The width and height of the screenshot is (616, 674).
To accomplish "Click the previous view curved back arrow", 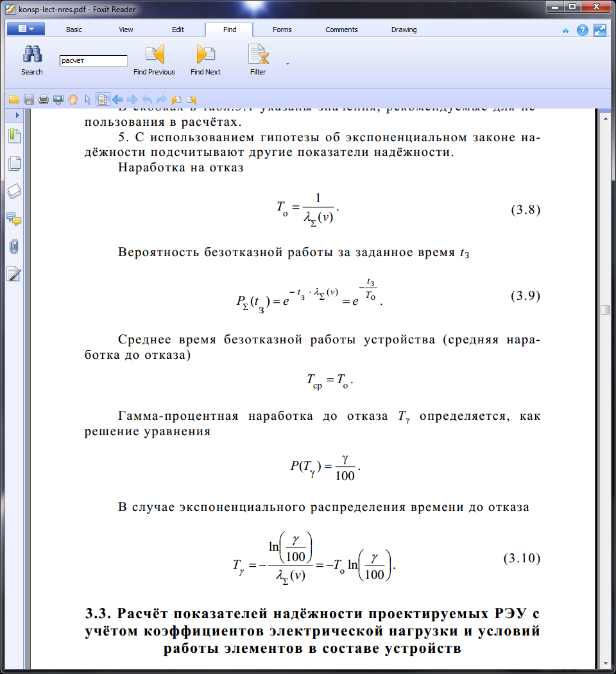I will click(x=147, y=99).
